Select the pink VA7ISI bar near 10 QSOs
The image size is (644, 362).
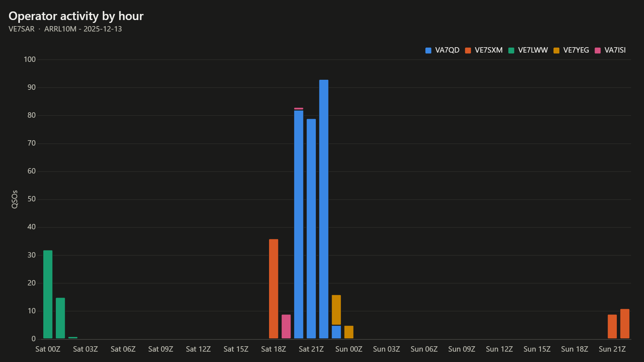click(x=286, y=327)
